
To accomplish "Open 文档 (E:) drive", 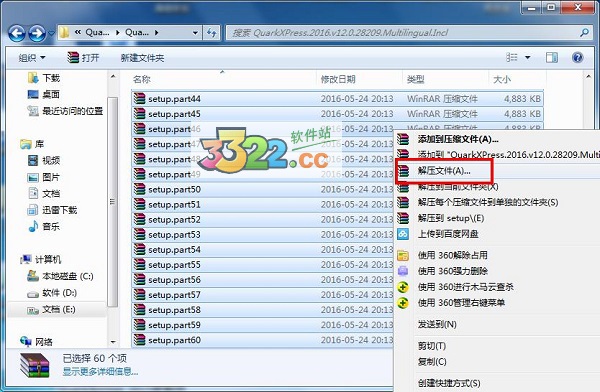I will click(x=51, y=309).
